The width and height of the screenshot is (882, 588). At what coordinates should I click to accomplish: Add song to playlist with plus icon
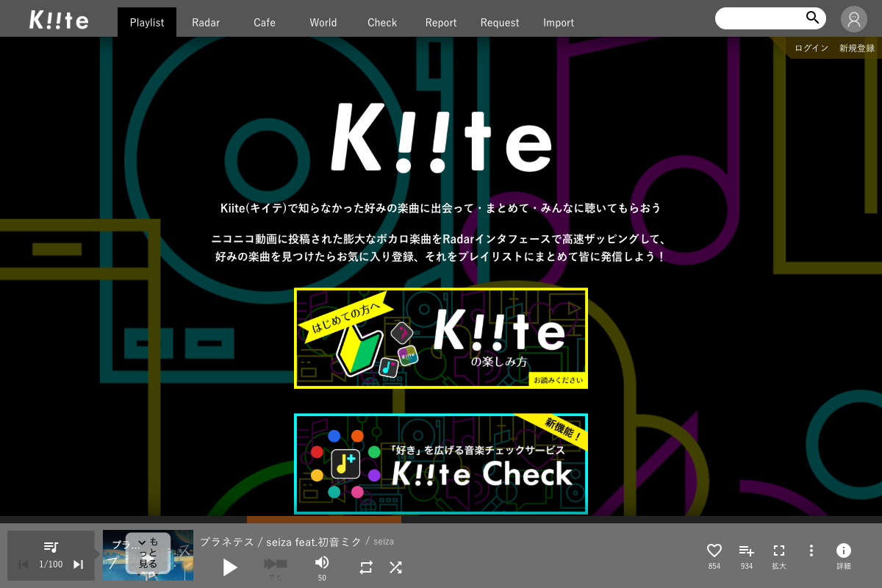[x=746, y=551]
